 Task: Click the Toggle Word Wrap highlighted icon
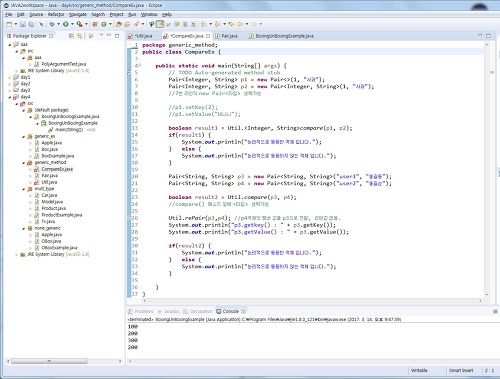[x=160, y=24]
